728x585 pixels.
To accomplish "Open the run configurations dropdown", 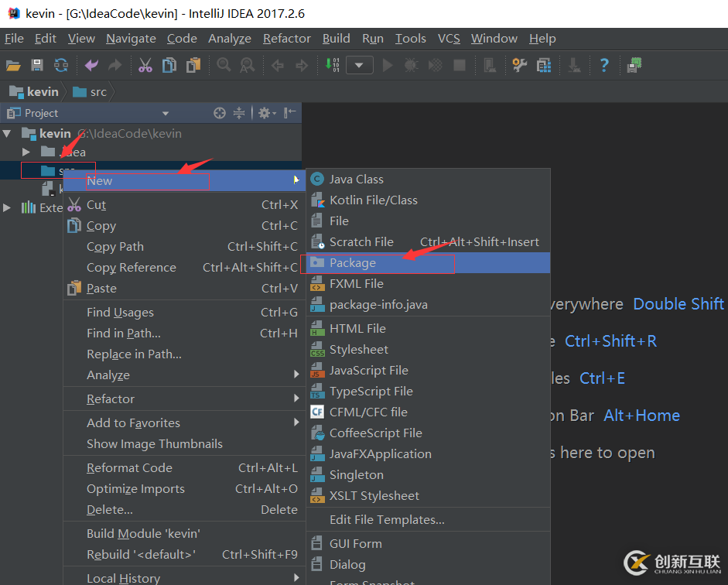I will 359,65.
